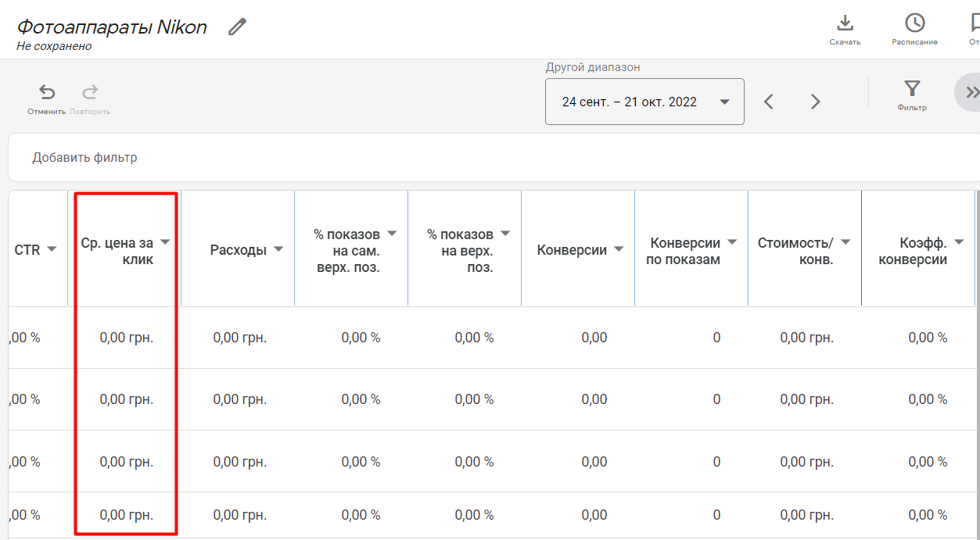980x540 pixels.
Task: Open Ср. цена за клик column menu
Action: pos(165,242)
